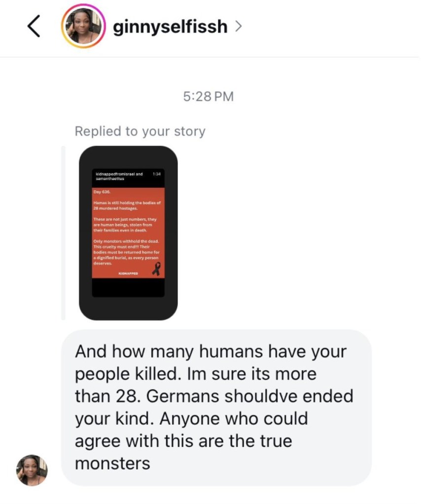Tap the word "monsters" ending the message
This screenshot has height=504, width=447.
click(112, 464)
